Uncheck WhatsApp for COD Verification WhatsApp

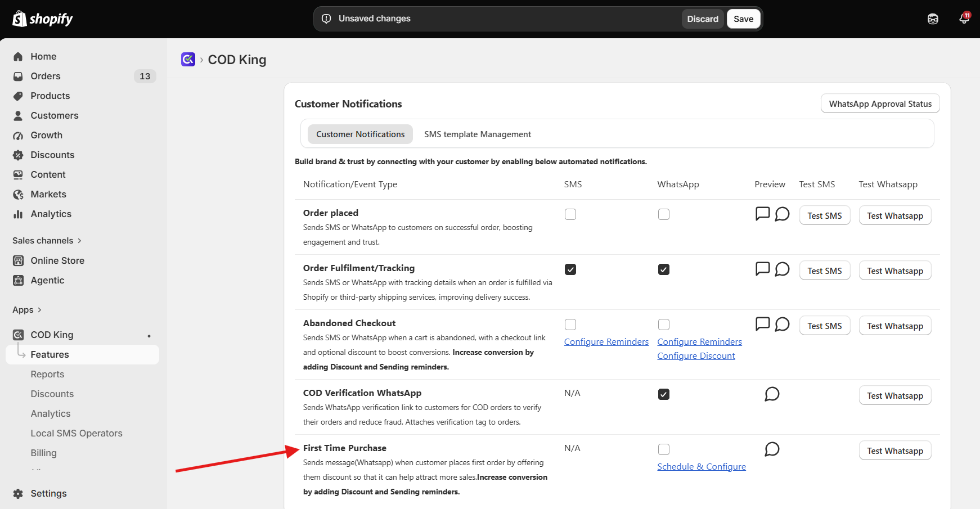click(x=664, y=394)
